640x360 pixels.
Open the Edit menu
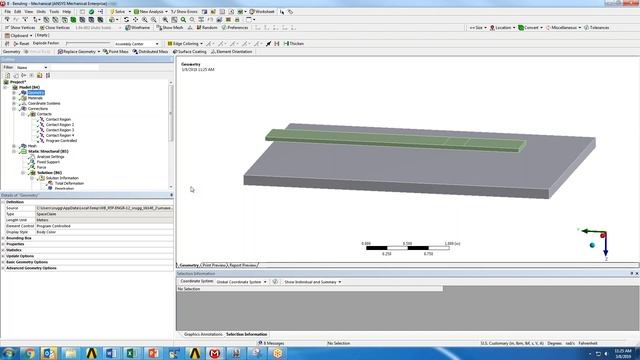18,12
